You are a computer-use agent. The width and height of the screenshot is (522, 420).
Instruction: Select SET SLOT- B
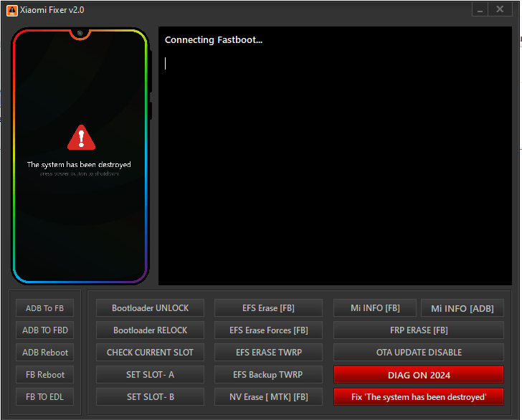[150, 396]
